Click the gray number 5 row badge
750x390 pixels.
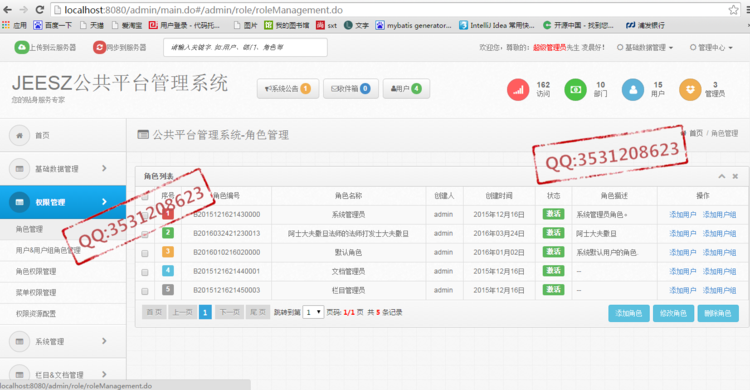tap(168, 290)
